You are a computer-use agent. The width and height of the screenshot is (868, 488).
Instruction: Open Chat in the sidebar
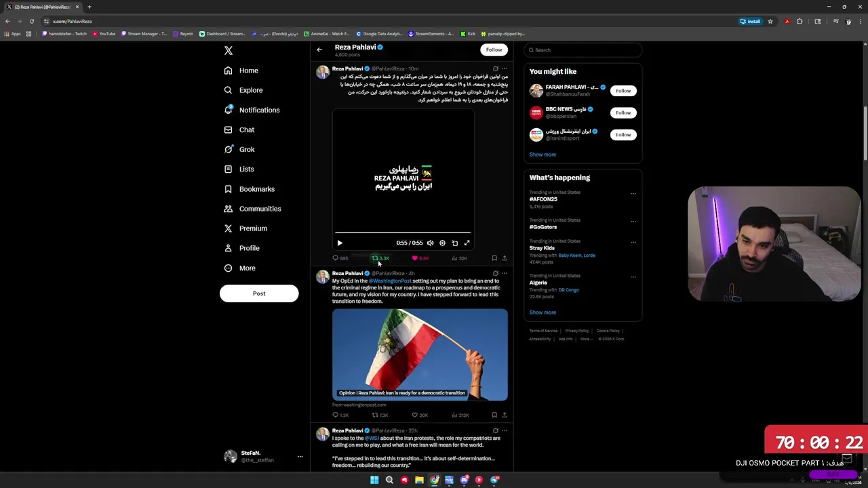coord(239,129)
